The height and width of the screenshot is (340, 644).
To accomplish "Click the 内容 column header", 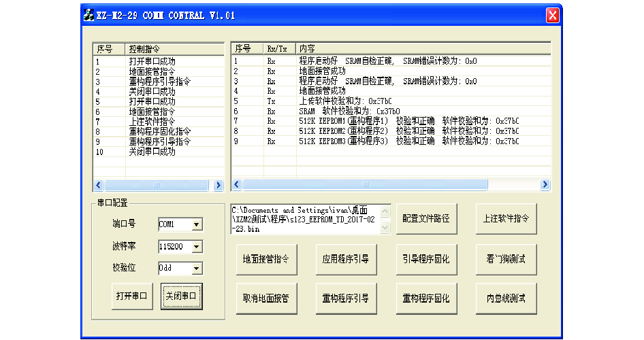I will point(423,49).
